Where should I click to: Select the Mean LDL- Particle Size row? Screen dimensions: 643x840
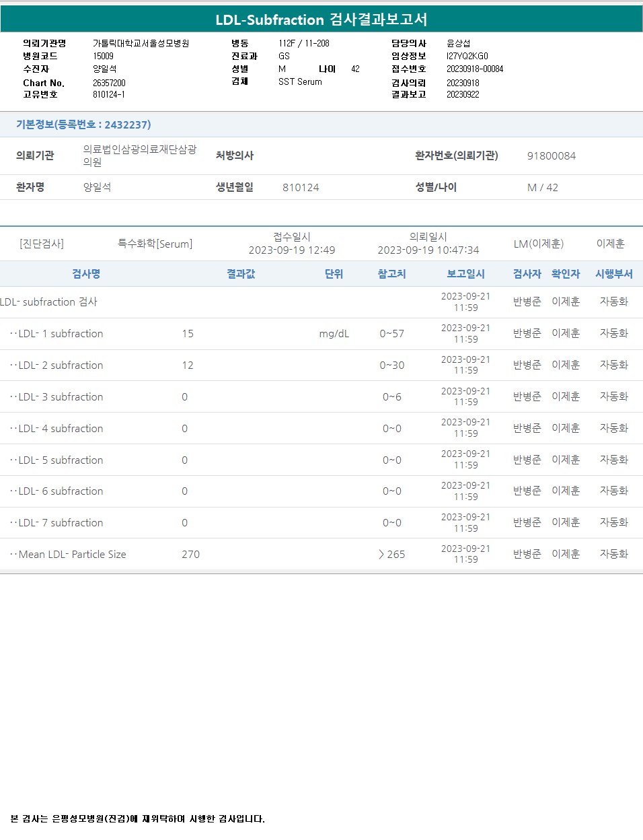pyautogui.click(x=72, y=555)
